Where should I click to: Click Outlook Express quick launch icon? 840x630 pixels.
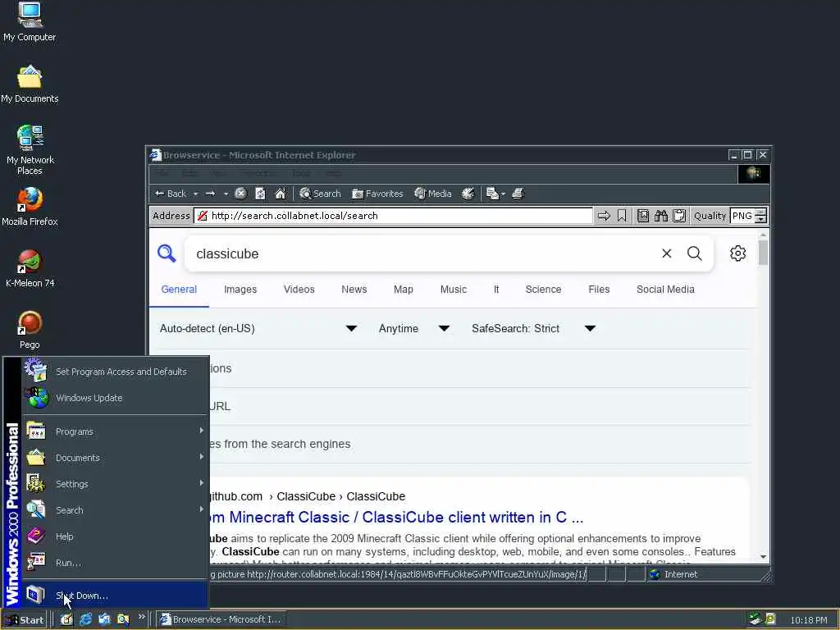click(x=104, y=619)
